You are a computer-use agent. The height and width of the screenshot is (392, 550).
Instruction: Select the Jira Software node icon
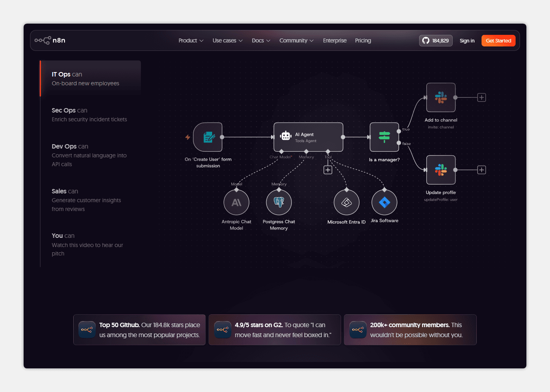[384, 202]
